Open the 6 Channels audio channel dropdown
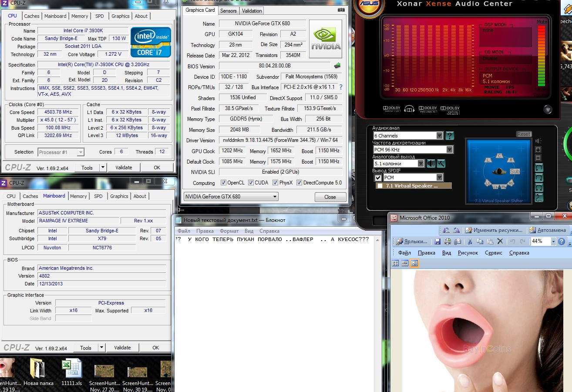Viewport: 572px width, 392px height. coord(439,136)
